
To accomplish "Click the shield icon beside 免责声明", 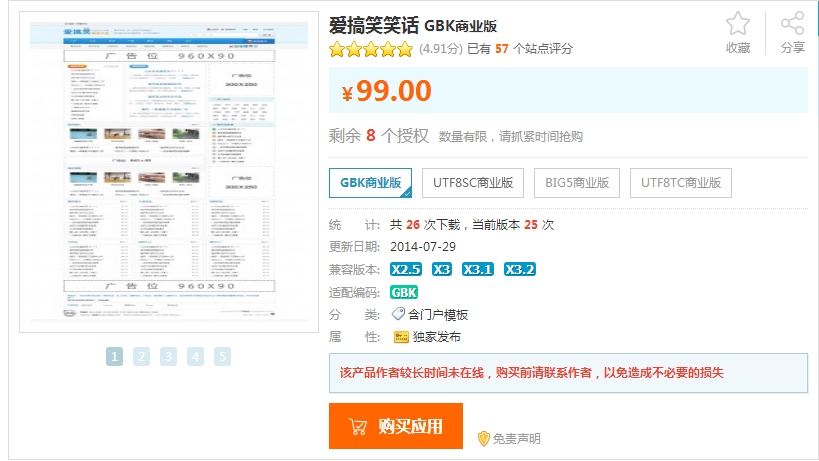I will click(484, 439).
